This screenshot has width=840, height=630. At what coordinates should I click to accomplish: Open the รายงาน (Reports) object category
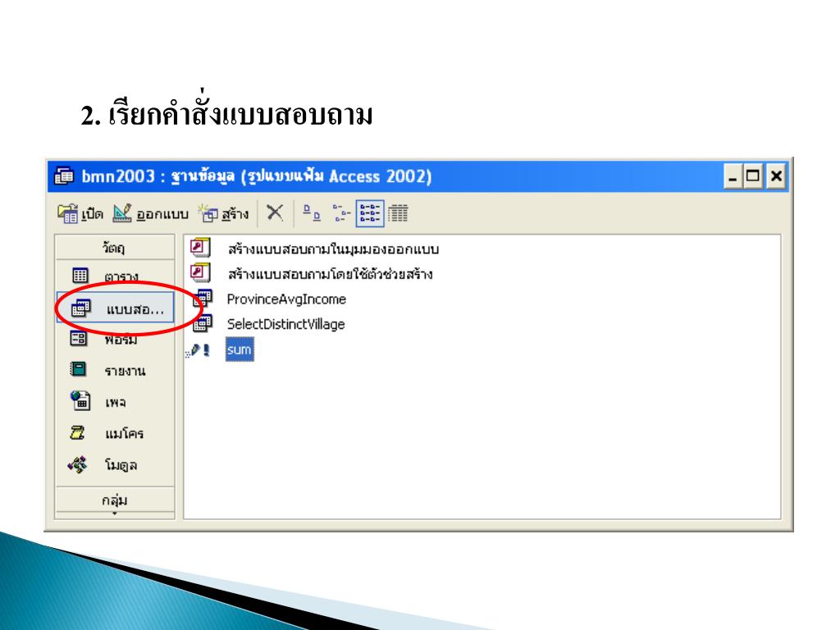[x=115, y=370]
